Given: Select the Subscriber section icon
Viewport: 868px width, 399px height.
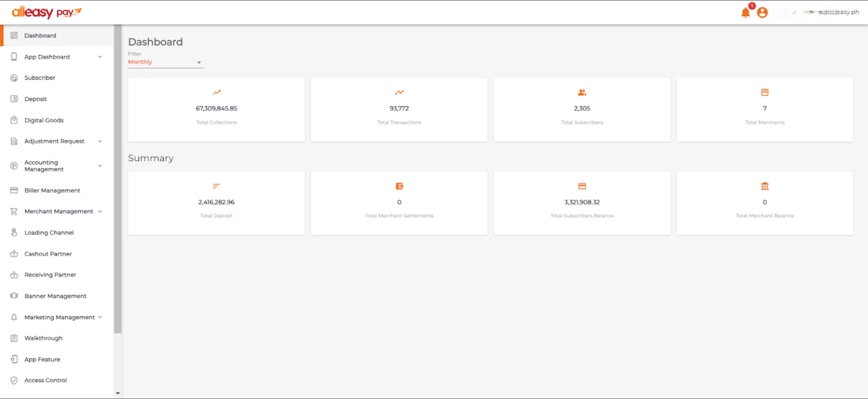Looking at the screenshot, I should [12, 77].
